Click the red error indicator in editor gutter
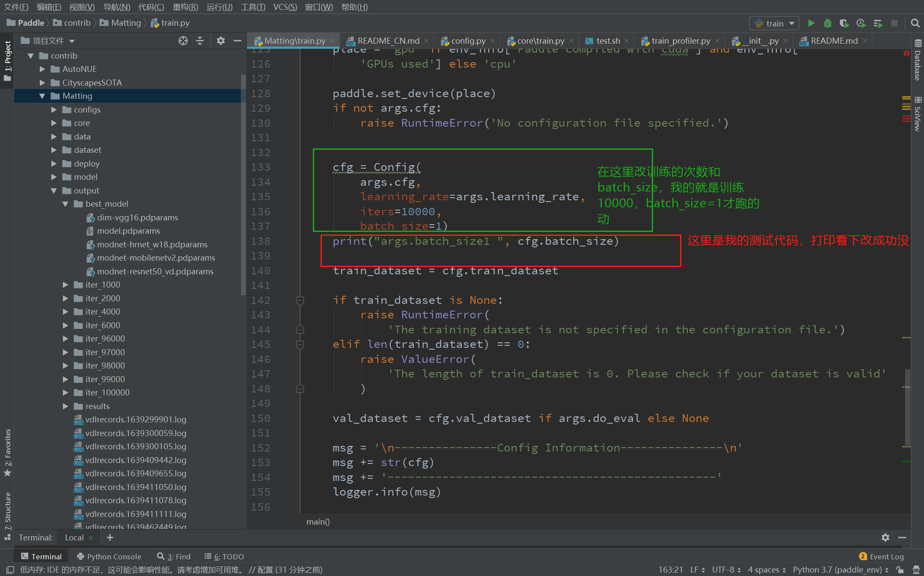 (x=906, y=53)
